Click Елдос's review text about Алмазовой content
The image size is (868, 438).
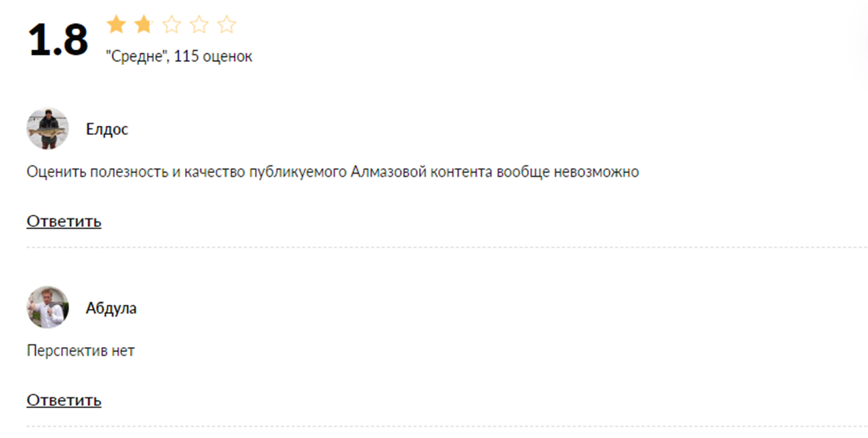[332, 172]
